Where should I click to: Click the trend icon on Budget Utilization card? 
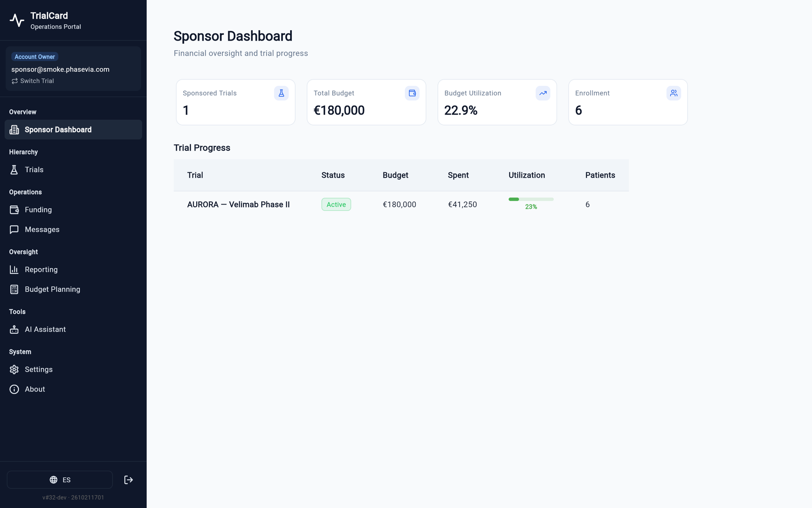[543, 93]
